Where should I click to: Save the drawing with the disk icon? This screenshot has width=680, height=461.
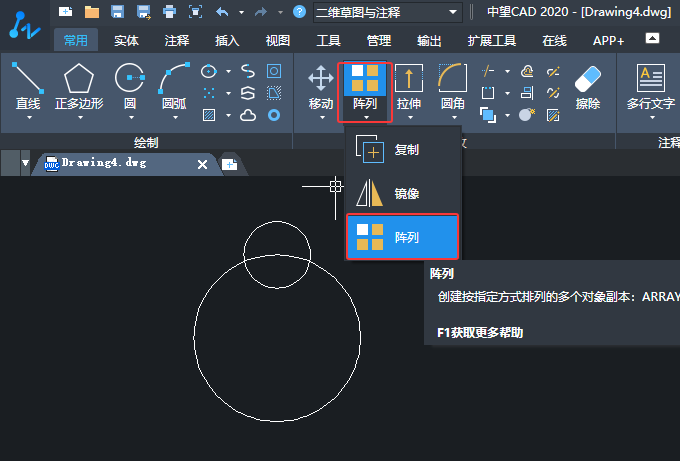coord(118,12)
